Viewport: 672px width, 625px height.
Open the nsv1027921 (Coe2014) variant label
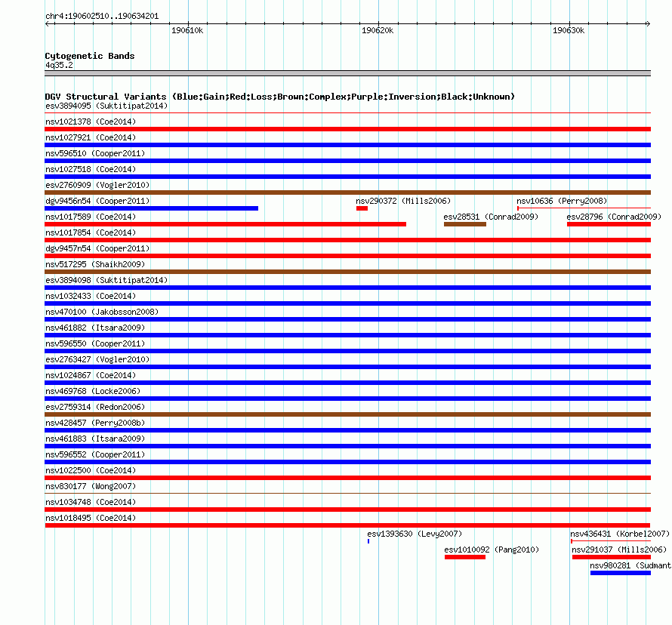point(91,137)
